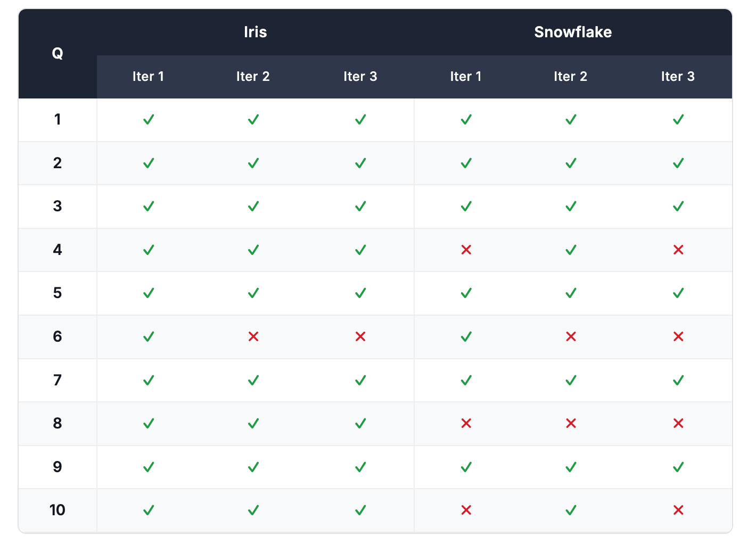Click green check for Q10 Snowflake Iter 2

click(x=571, y=510)
